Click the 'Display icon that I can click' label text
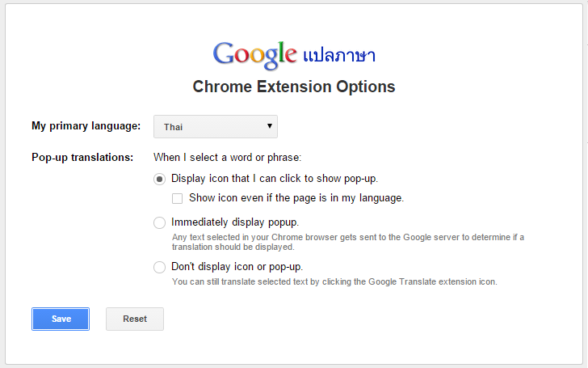The height and width of the screenshot is (368, 588). [275, 179]
